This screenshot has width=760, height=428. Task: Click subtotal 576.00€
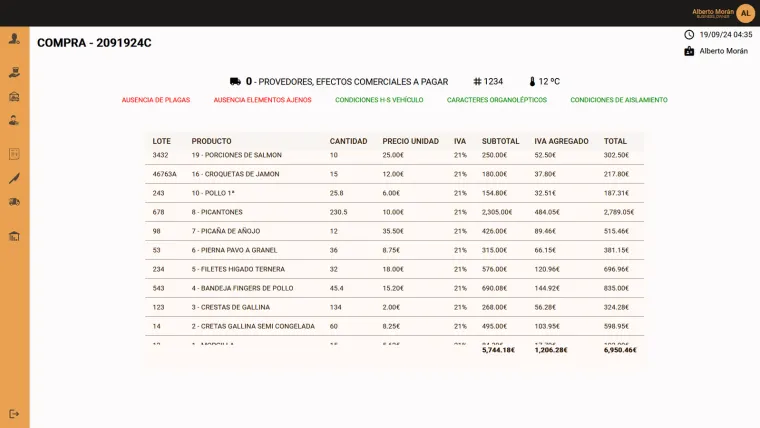[x=494, y=269]
